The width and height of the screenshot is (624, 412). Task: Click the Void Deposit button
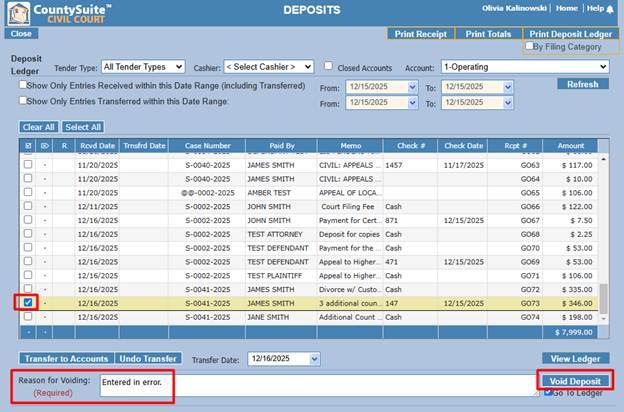point(575,381)
